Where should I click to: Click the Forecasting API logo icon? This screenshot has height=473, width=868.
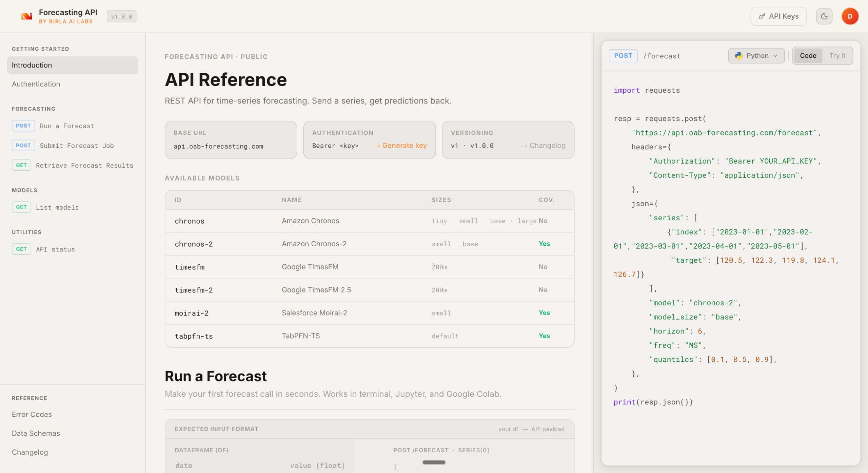coord(26,16)
